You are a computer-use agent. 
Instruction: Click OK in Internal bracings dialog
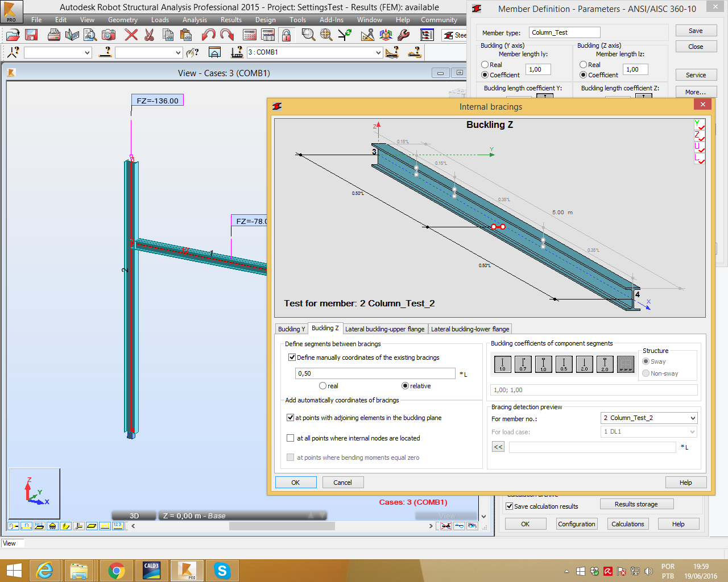coord(296,483)
